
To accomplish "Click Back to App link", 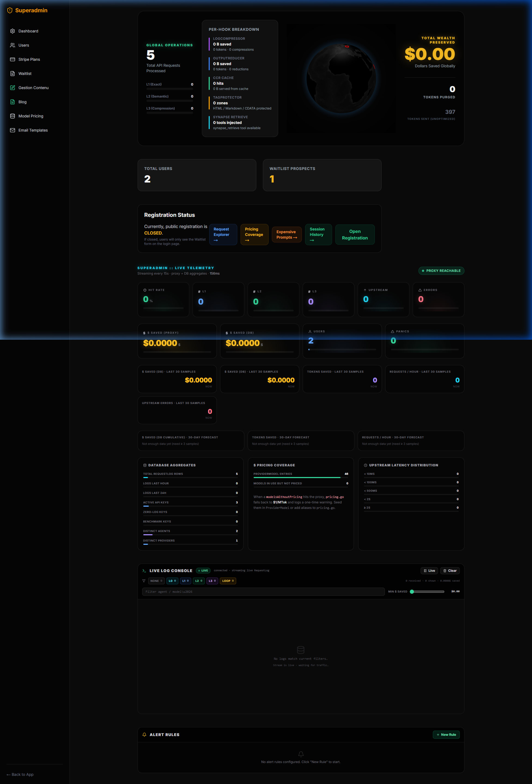I will [20, 774].
